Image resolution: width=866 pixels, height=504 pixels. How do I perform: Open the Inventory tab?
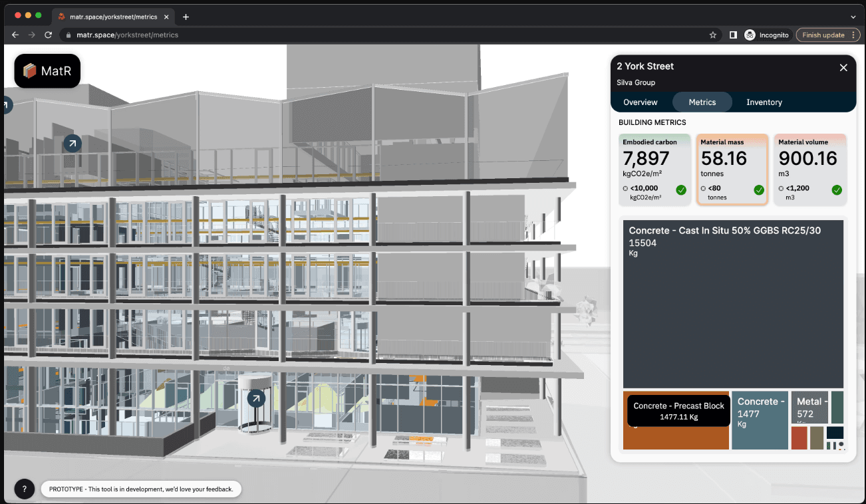click(764, 102)
